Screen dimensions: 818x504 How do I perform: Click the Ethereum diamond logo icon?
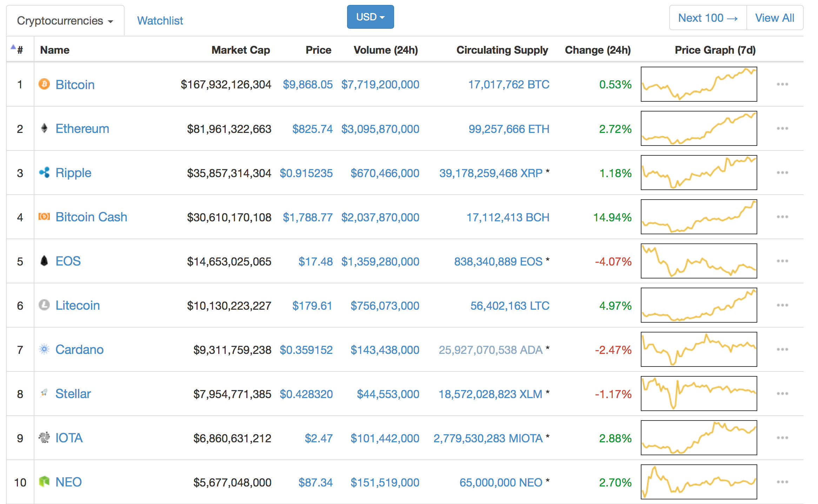coord(44,128)
